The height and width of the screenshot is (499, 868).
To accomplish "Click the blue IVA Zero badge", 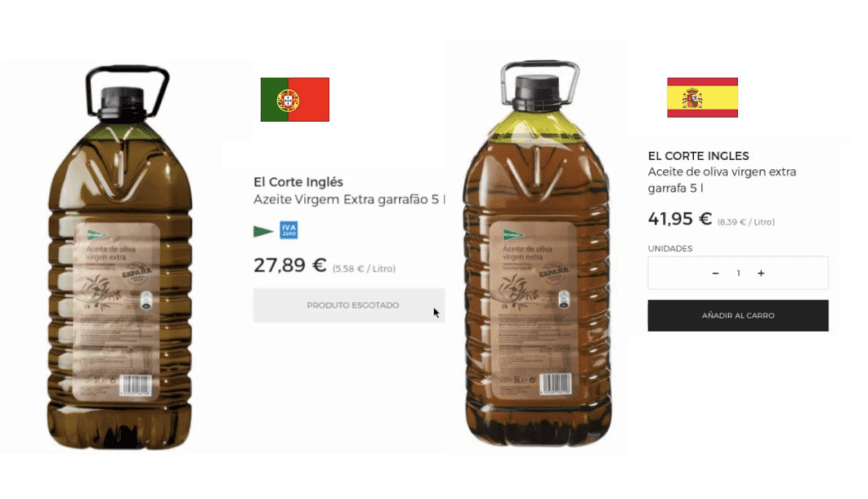I will click(289, 230).
